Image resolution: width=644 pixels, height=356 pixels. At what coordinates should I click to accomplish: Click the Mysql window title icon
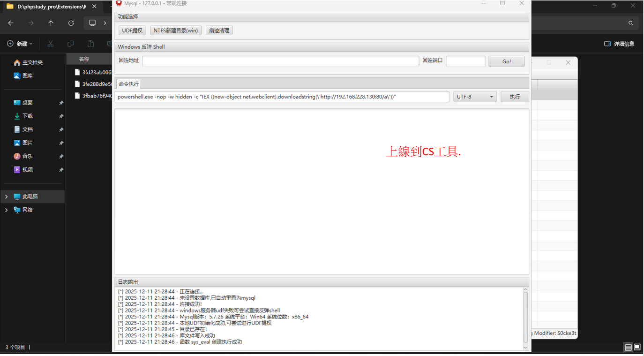119,3
